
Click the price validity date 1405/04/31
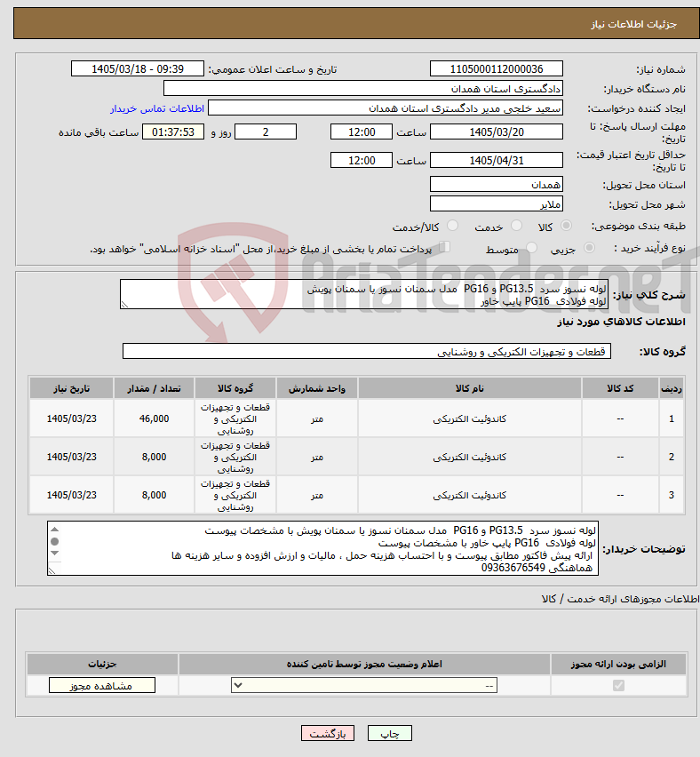tap(497, 160)
